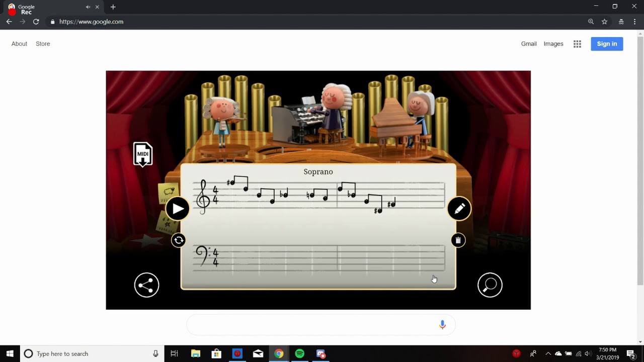Image resolution: width=644 pixels, height=362 pixels.
Task: Click the yellow sticky note with the sketch
Action: point(169,193)
